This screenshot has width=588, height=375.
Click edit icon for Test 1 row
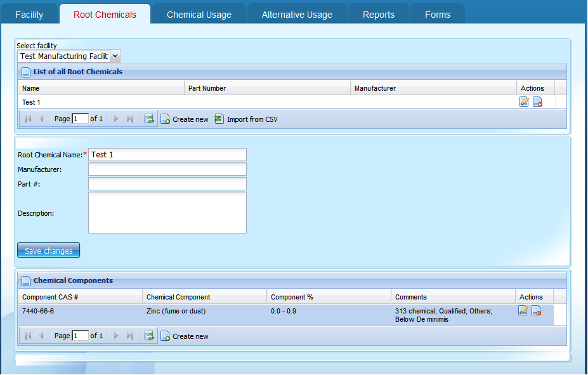tap(524, 102)
